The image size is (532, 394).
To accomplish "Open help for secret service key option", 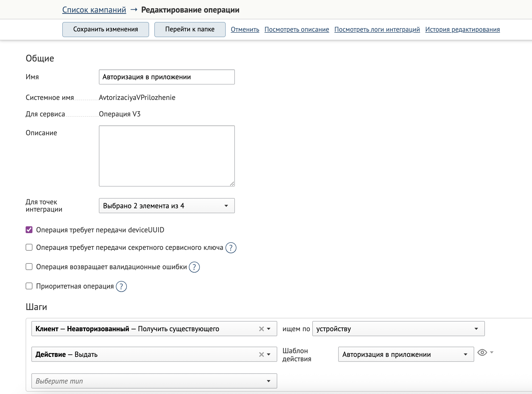I will tap(231, 248).
